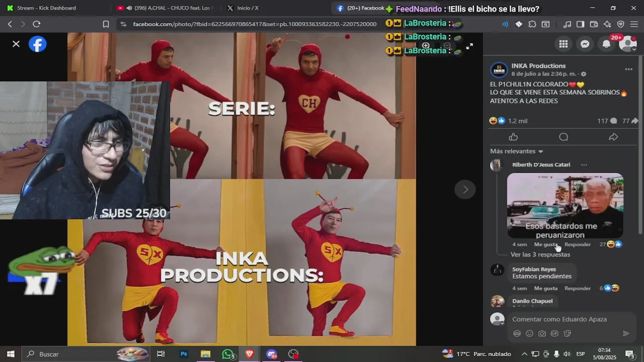Expand Ver las 3 respuestas
Screen dimensions: 644x362
click(540, 255)
